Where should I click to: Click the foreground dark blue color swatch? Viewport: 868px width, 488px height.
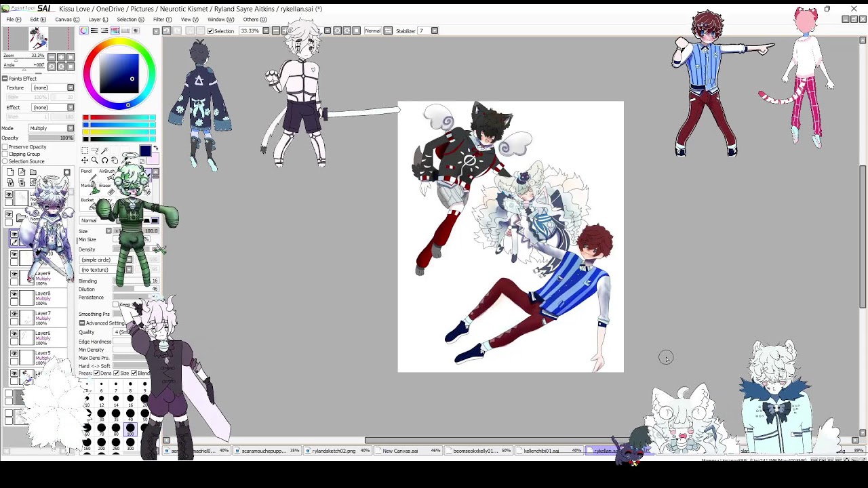coord(144,151)
